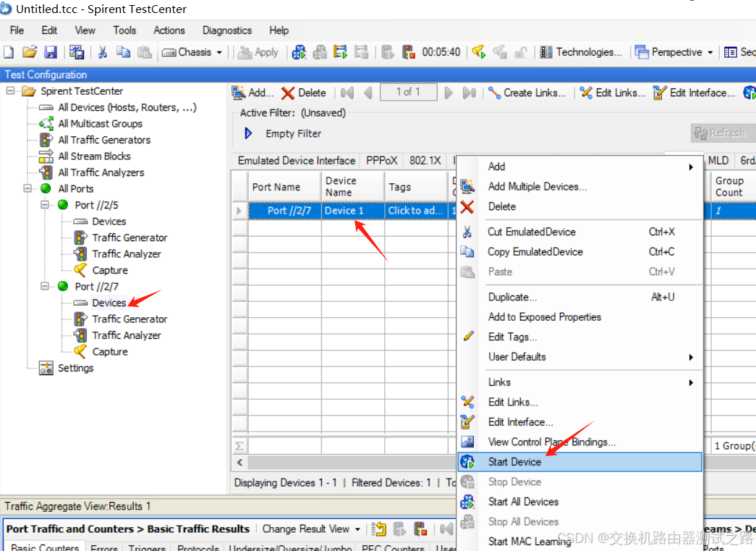Click the All Multicast Groups icon in the tree
756x551 pixels.
click(46, 124)
